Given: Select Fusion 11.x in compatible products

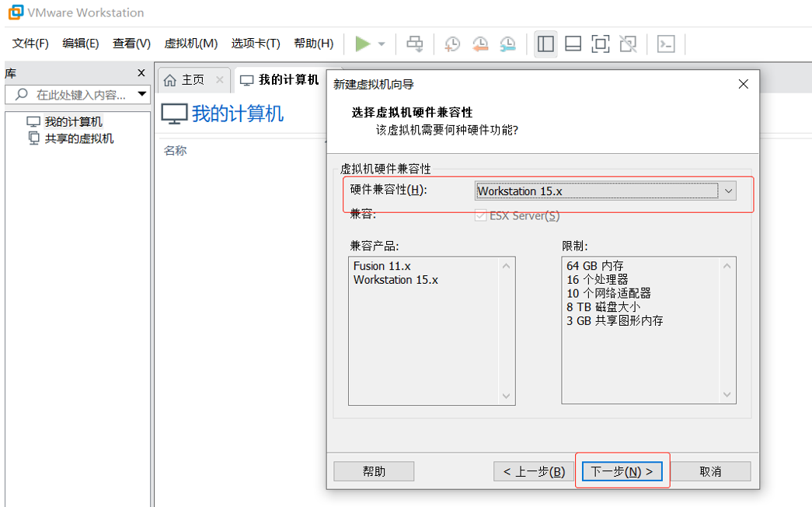Looking at the screenshot, I should pos(382,266).
